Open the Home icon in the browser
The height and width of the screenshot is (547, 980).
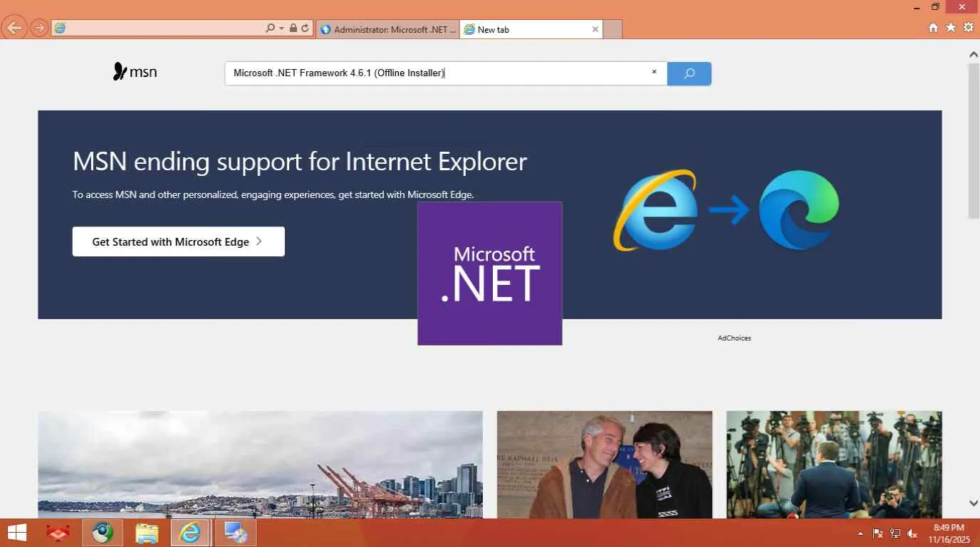pos(933,28)
